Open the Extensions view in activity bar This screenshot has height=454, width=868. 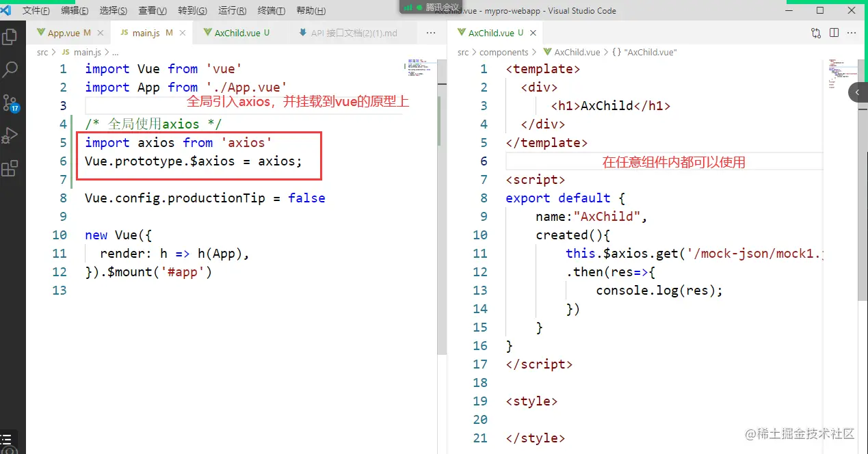10,169
